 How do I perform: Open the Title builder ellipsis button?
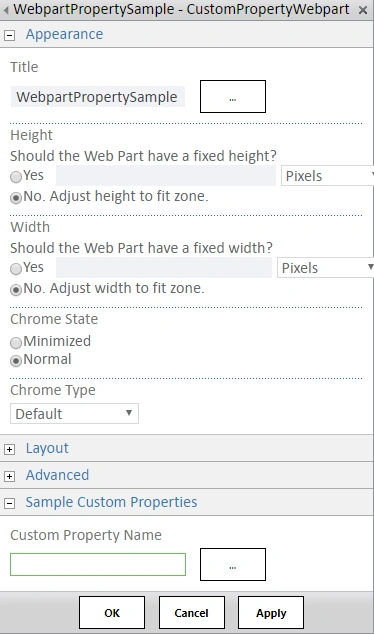[x=233, y=96]
